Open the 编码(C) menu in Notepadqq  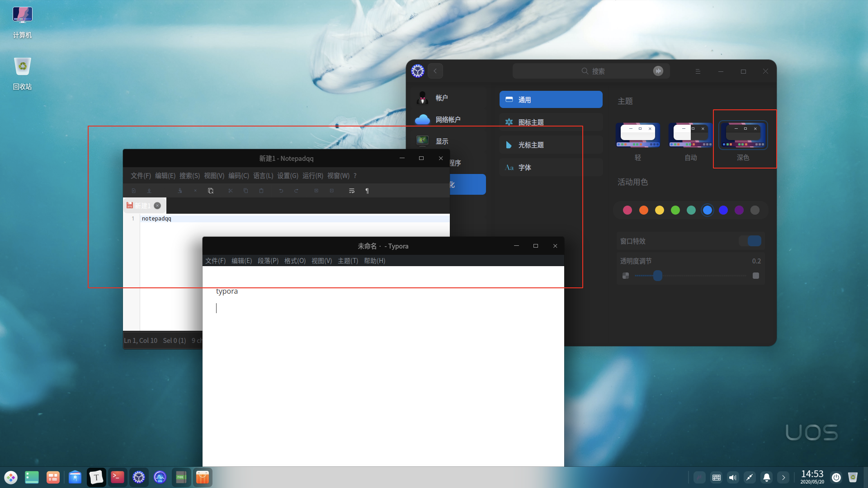tap(238, 176)
